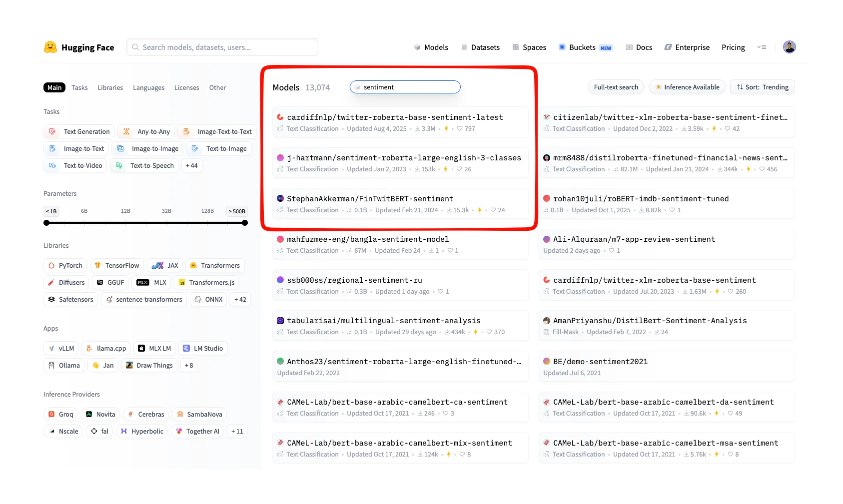The height and width of the screenshot is (504, 843).
Task: Click the JAX library icon
Action: coord(157,265)
